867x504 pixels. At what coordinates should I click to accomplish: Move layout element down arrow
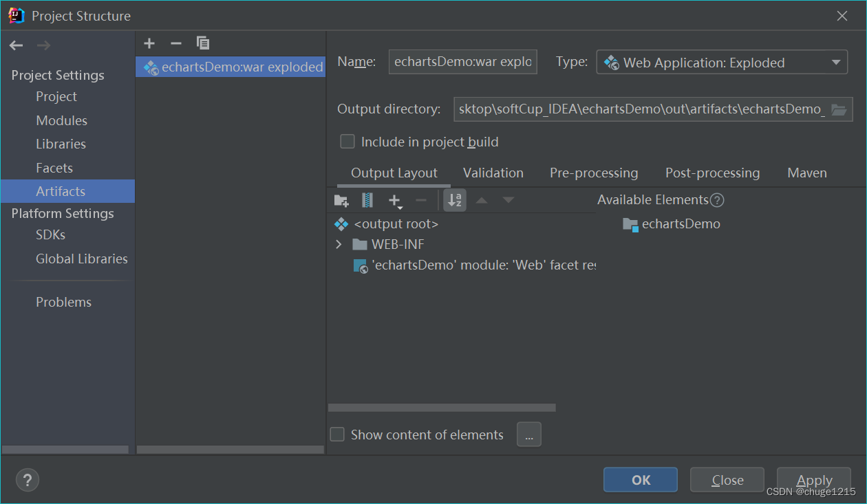[508, 200]
